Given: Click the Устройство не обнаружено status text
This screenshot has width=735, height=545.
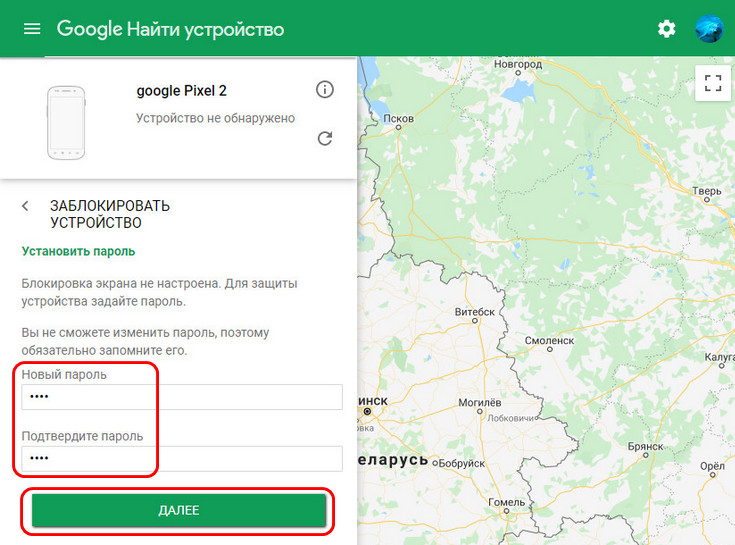Looking at the screenshot, I should (215, 118).
